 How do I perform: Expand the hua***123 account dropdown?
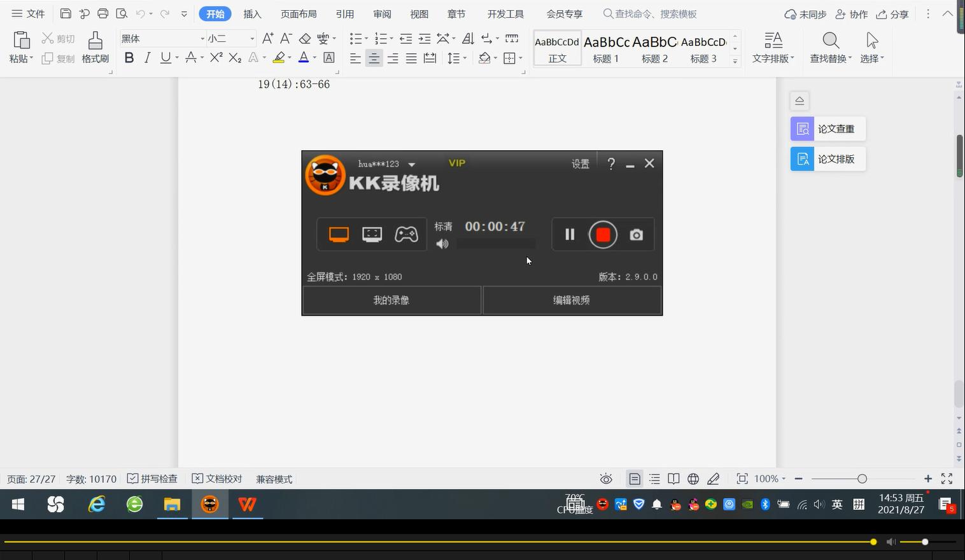point(411,164)
